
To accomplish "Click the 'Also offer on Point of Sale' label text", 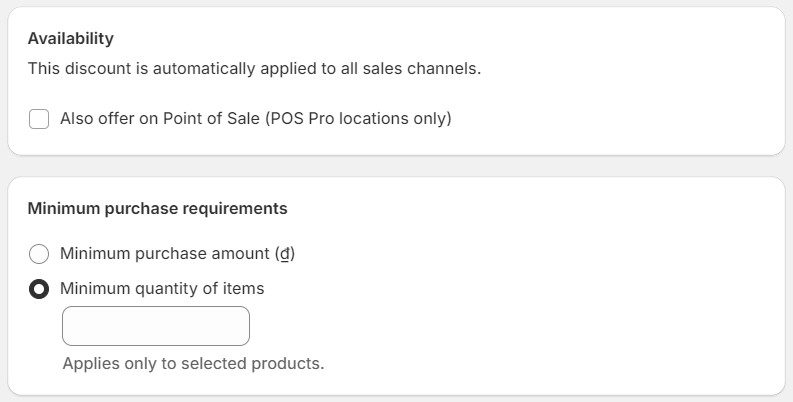I will pyautogui.click(x=255, y=119).
